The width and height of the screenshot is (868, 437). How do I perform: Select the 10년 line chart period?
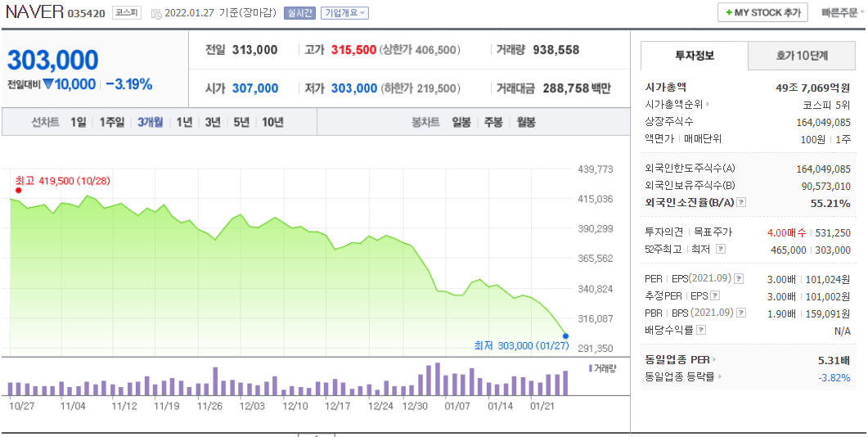(x=272, y=123)
